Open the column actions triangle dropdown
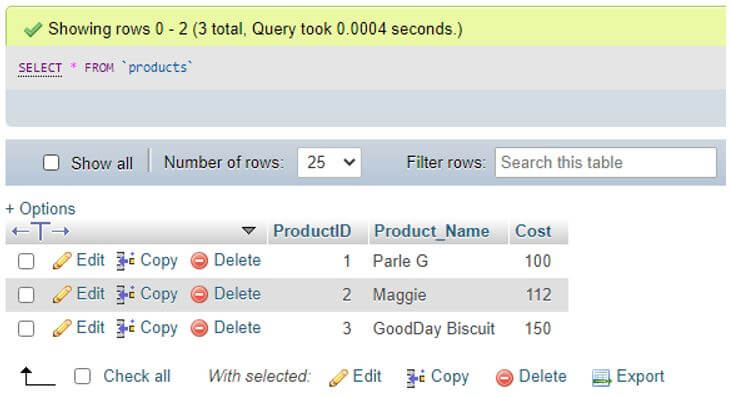Image resolution: width=732 pixels, height=397 pixels. 249,231
